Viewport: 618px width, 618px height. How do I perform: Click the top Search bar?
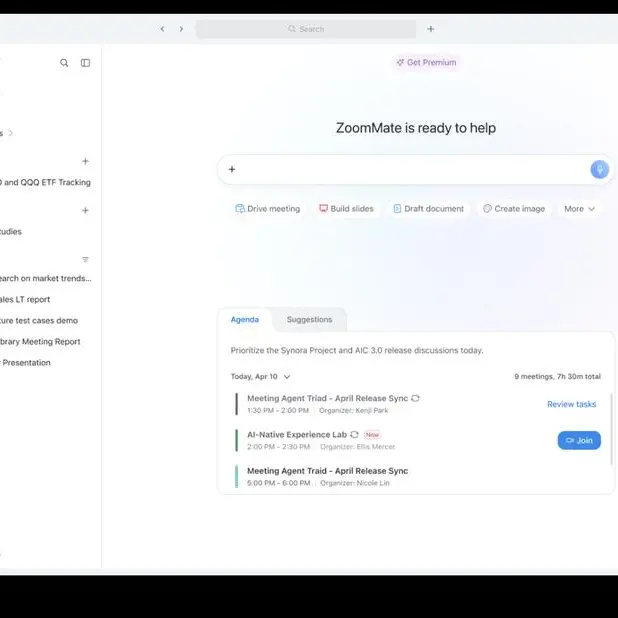(x=306, y=29)
